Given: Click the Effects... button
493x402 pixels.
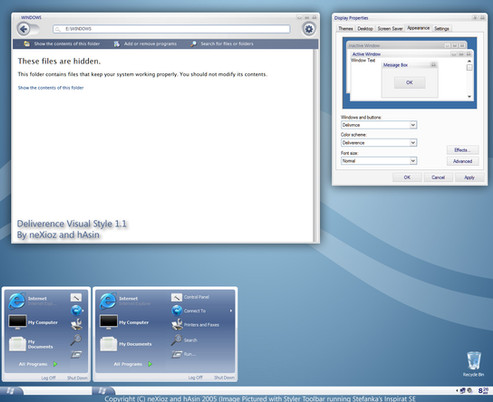Looking at the screenshot, I should tap(462, 150).
